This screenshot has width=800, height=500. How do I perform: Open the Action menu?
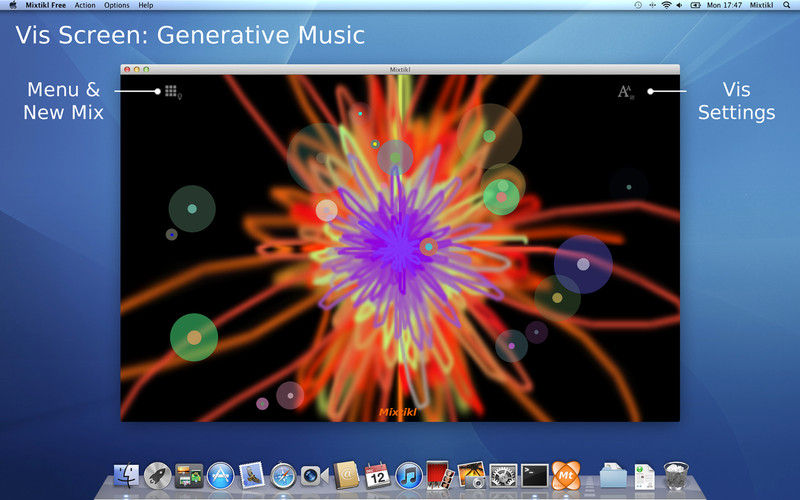coord(85,5)
